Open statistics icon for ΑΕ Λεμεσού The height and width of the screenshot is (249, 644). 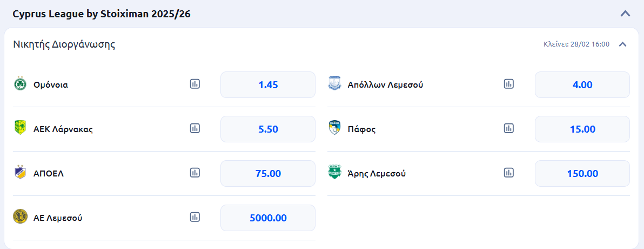195,217
